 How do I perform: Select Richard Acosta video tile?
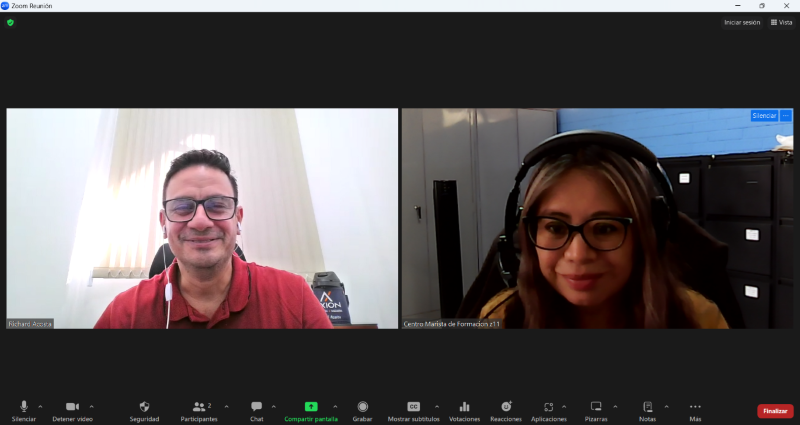click(202, 218)
